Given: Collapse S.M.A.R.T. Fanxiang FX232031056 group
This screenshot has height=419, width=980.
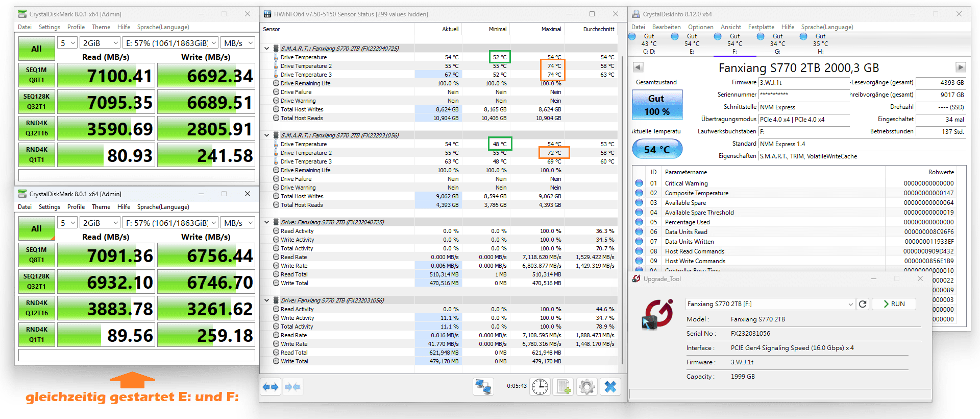Looking at the screenshot, I should [267, 135].
